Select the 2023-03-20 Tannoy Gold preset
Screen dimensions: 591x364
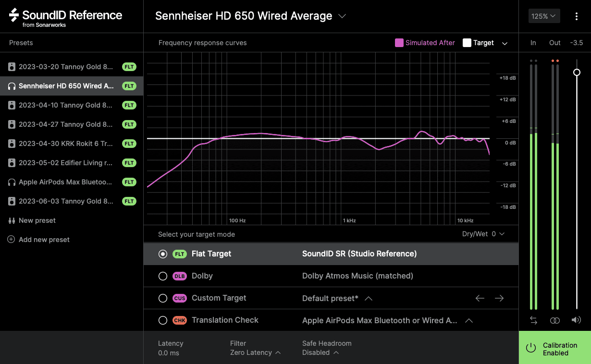(72, 67)
